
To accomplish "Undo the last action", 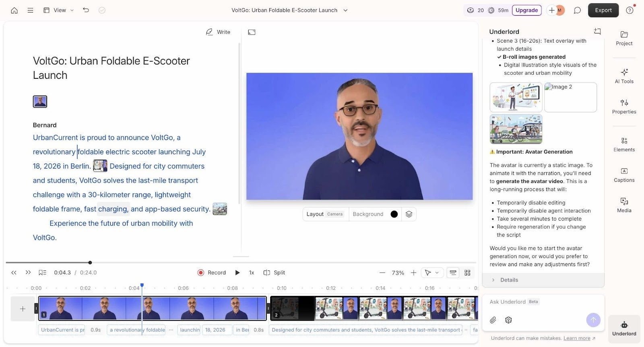I will click(86, 10).
